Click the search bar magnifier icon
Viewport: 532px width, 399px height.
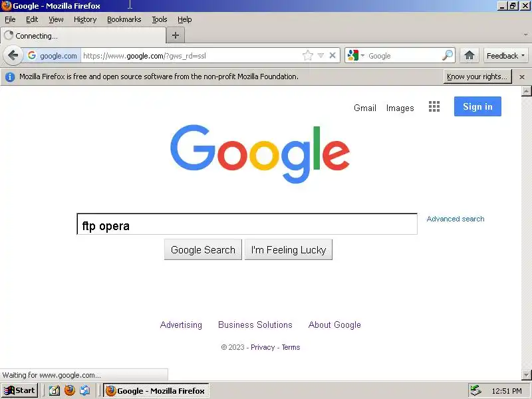point(448,55)
